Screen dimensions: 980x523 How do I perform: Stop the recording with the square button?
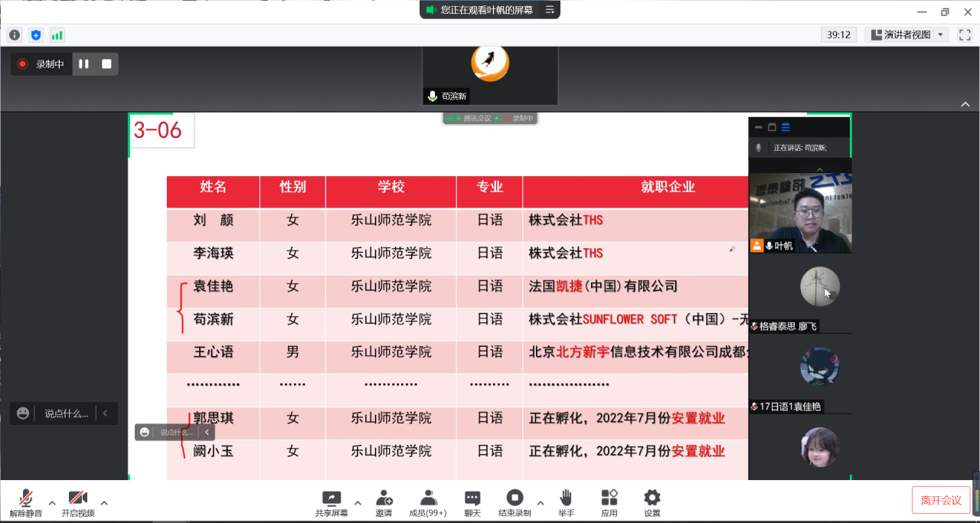106,64
